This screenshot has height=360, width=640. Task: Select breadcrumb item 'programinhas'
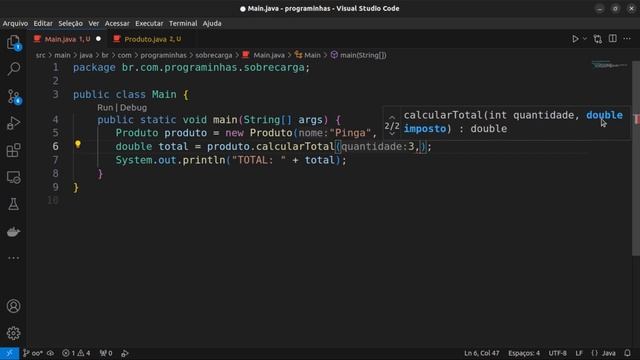coord(163,55)
